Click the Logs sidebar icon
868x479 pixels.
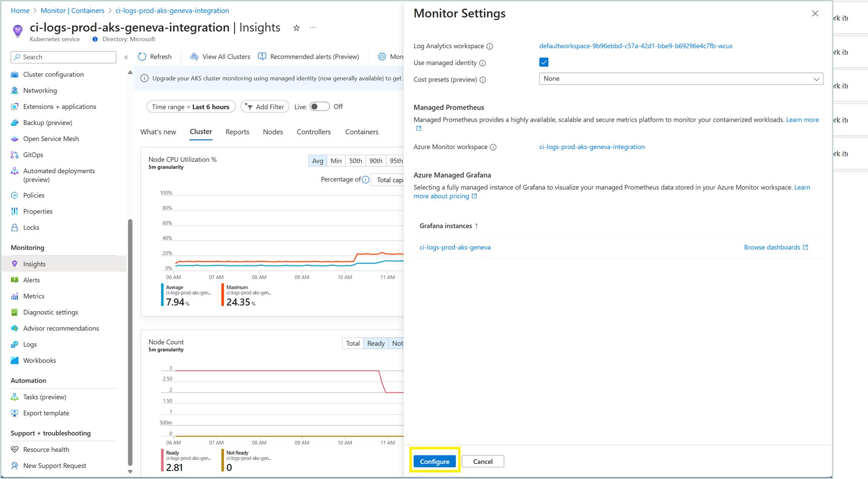coord(15,344)
